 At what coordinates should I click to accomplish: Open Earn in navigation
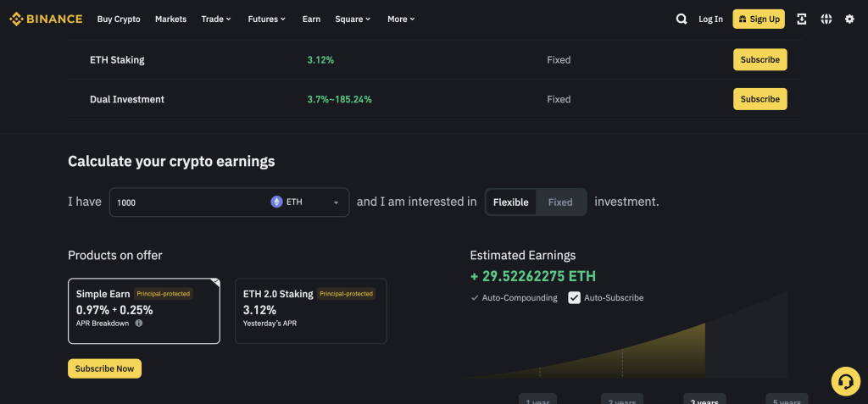point(311,19)
